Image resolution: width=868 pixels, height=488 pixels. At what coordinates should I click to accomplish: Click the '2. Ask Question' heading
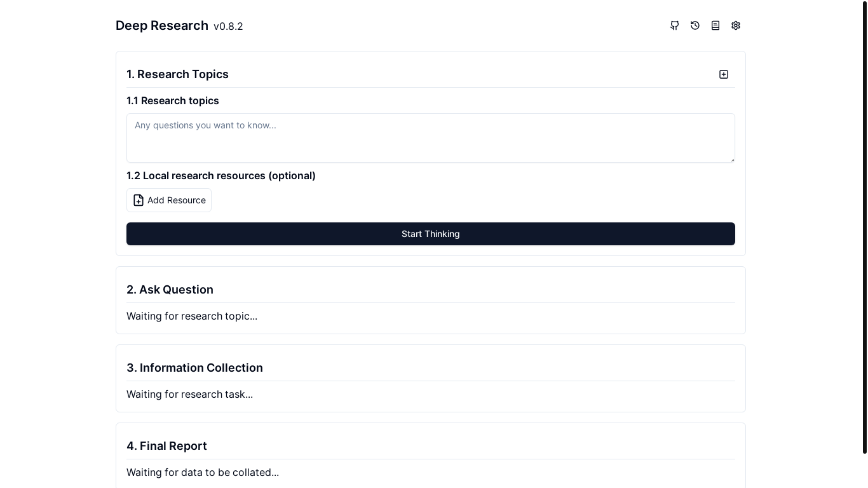click(x=170, y=290)
